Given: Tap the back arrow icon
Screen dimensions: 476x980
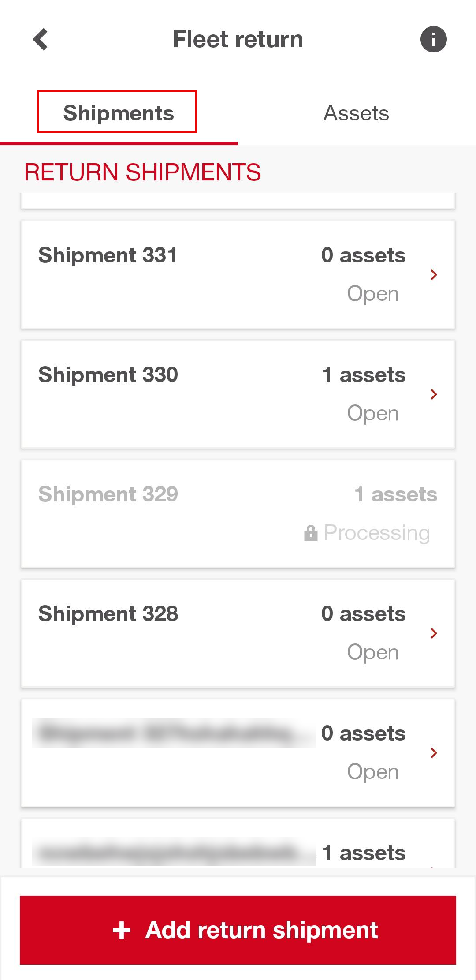Looking at the screenshot, I should [41, 39].
